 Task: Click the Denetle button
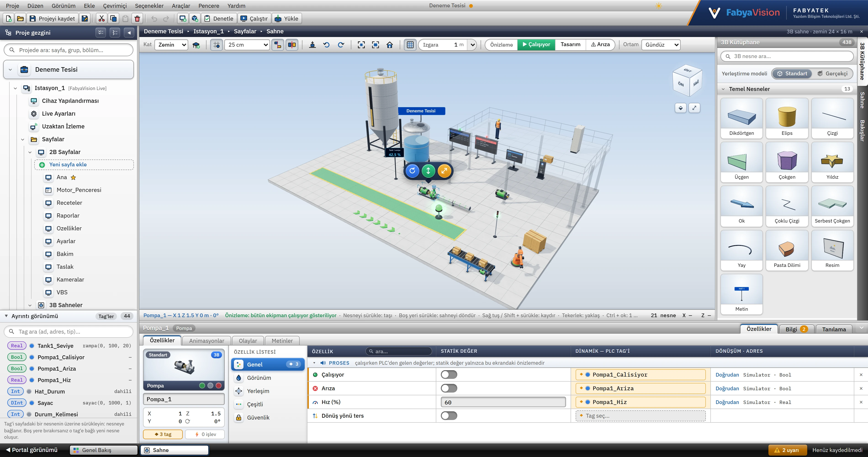(219, 19)
